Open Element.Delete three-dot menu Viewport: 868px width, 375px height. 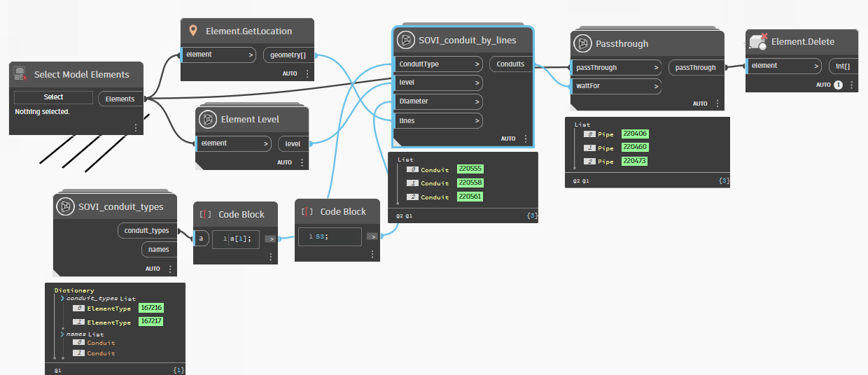(851, 85)
